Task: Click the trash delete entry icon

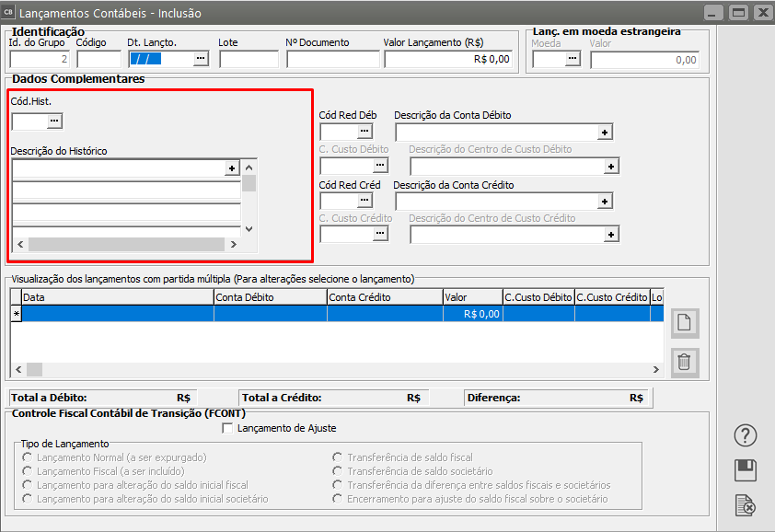Action: [x=684, y=362]
